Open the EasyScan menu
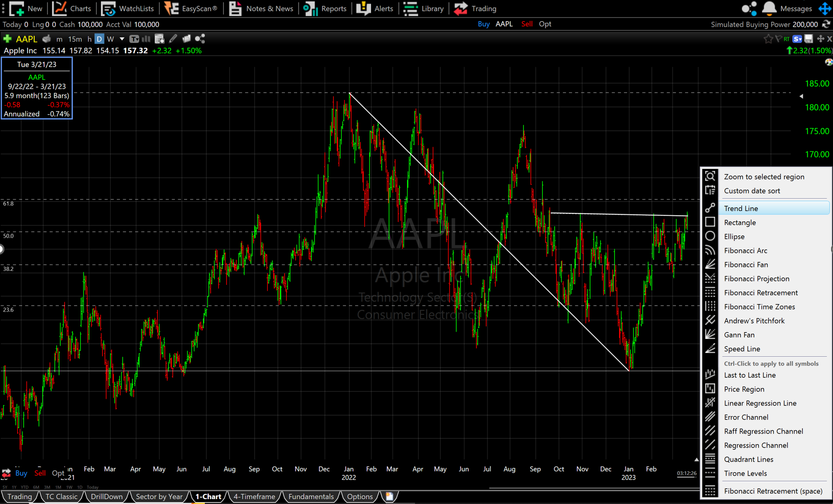 click(191, 8)
